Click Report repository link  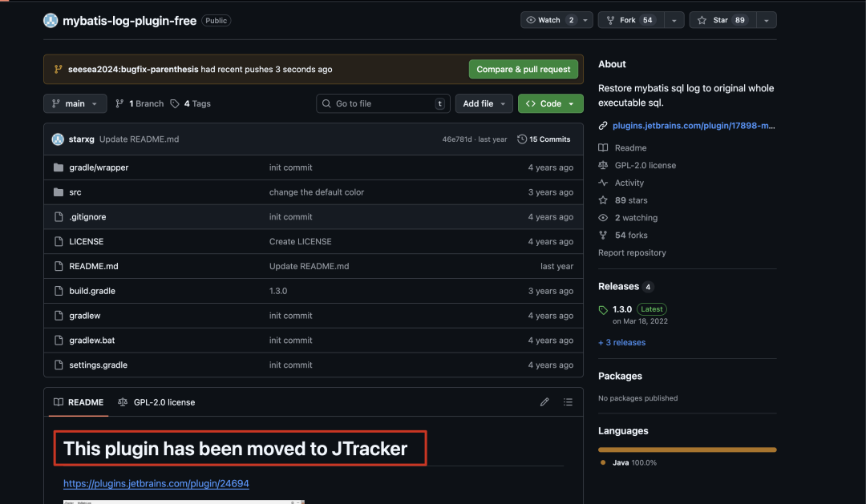pos(632,253)
